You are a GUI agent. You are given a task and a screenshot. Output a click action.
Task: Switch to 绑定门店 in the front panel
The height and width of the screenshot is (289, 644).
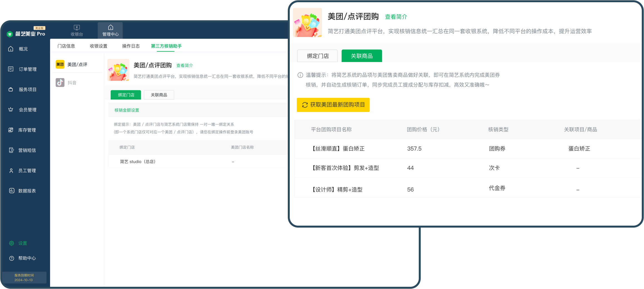(x=318, y=56)
